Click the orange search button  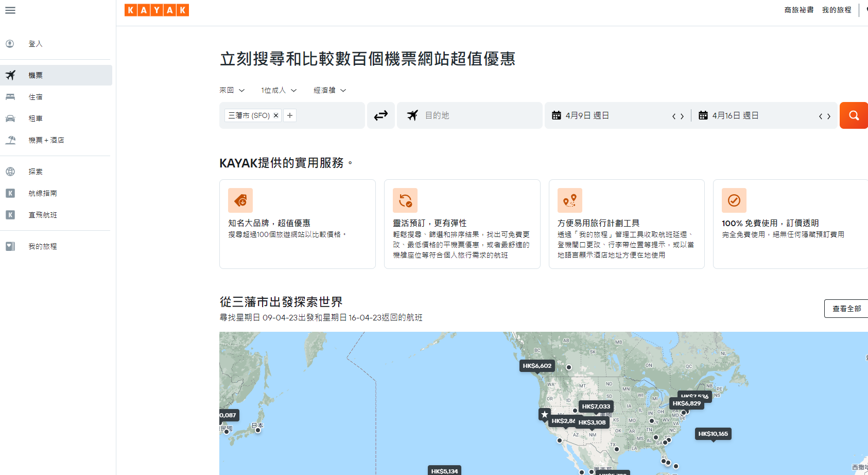pos(853,115)
